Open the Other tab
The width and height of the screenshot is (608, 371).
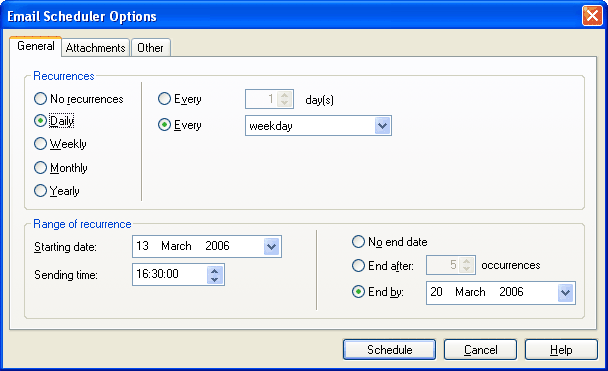(x=150, y=48)
